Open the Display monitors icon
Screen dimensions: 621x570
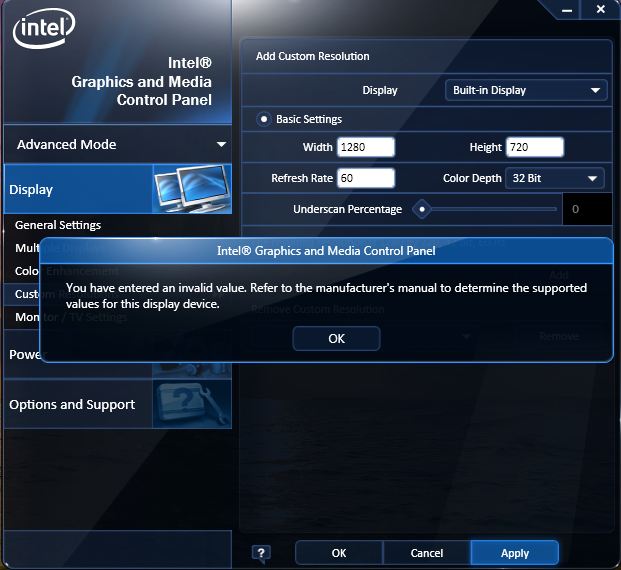[192, 189]
